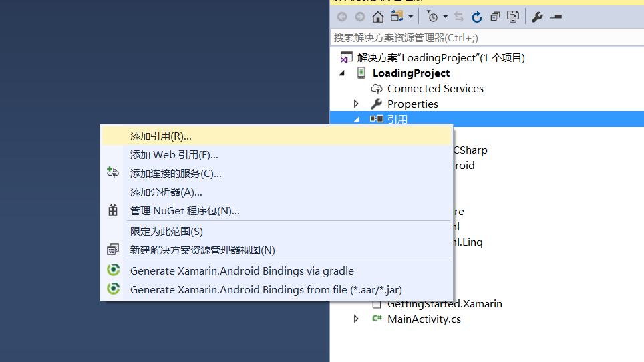Go to Home in Solution Explorer toolbar
644x362 pixels.
coord(378,17)
